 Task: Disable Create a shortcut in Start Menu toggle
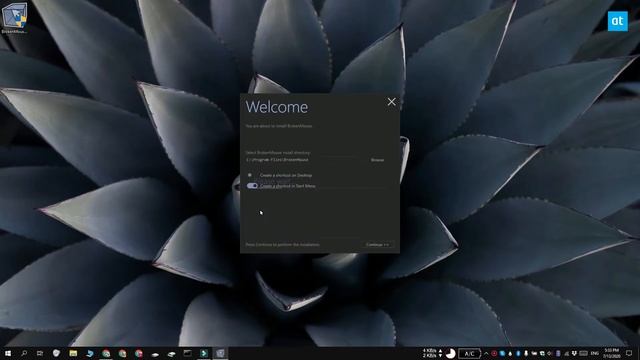(252, 186)
